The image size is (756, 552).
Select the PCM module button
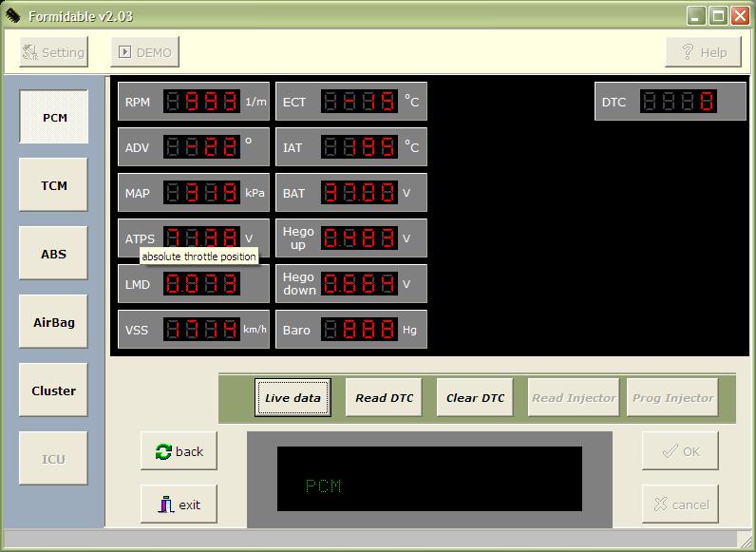54,118
